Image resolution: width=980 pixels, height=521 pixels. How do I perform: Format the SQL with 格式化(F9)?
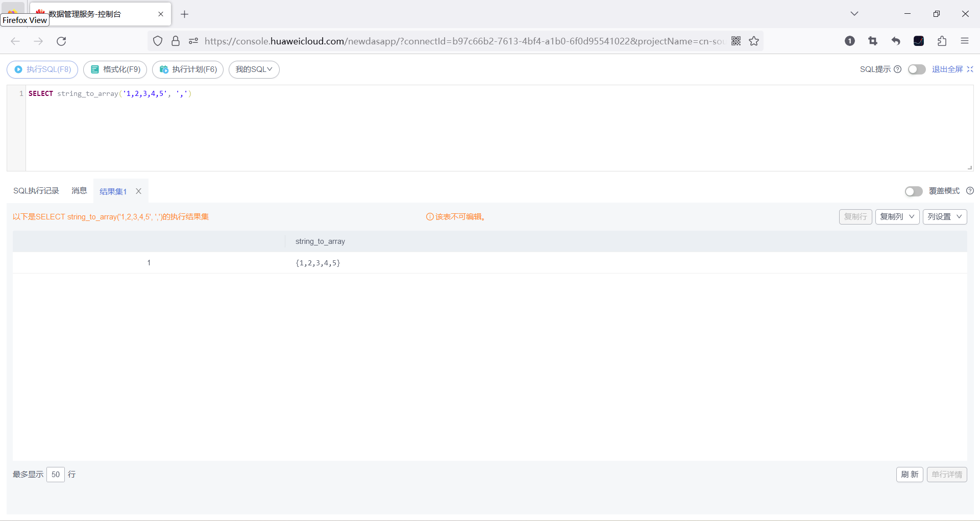tap(115, 69)
